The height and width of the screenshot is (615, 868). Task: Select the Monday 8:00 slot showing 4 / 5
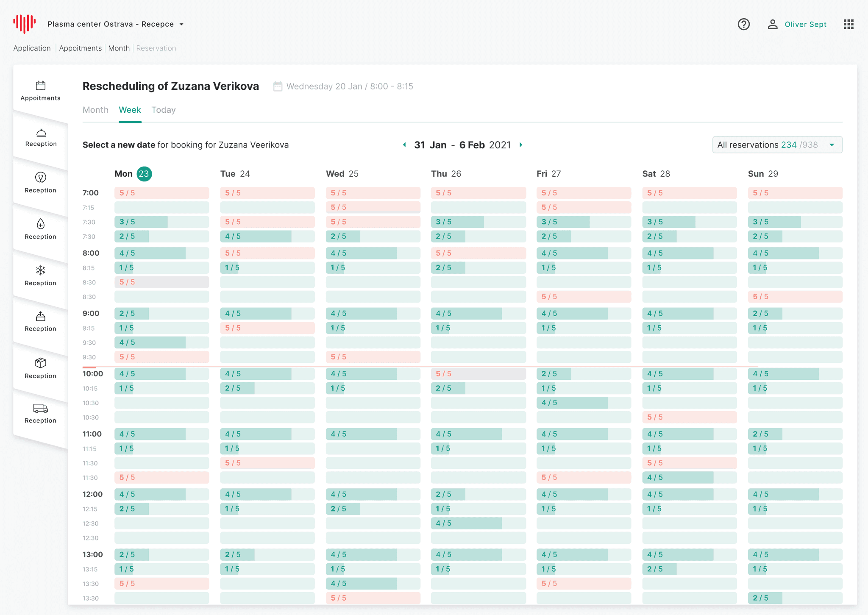(x=161, y=253)
